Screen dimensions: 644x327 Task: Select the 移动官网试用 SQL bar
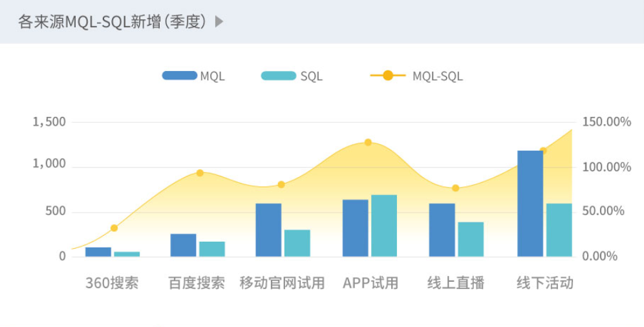point(297,243)
